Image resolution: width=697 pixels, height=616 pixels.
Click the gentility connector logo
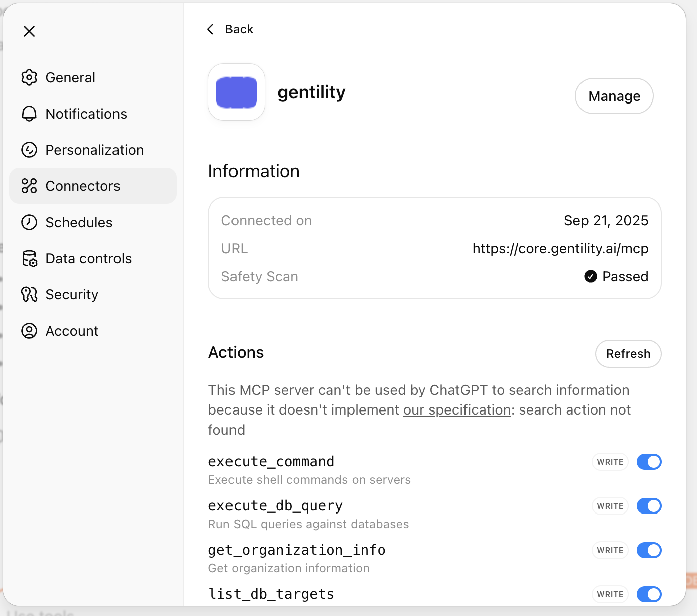click(x=237, y=92)
